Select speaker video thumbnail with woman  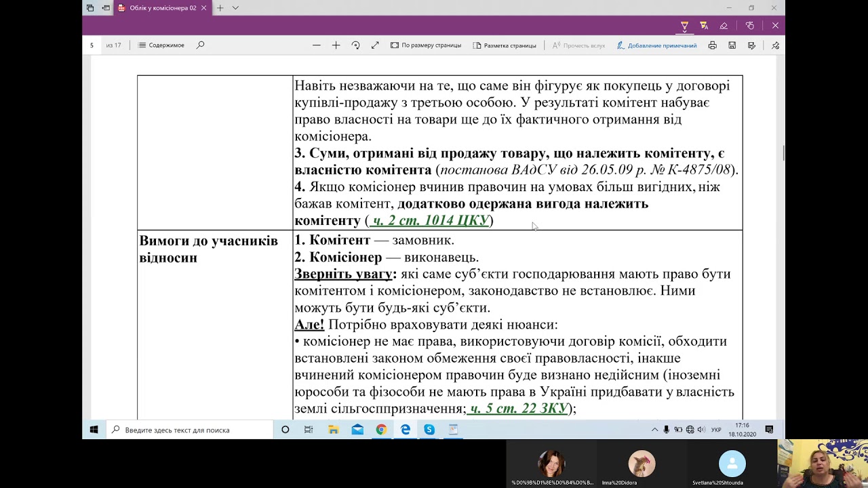pos(823,464)
